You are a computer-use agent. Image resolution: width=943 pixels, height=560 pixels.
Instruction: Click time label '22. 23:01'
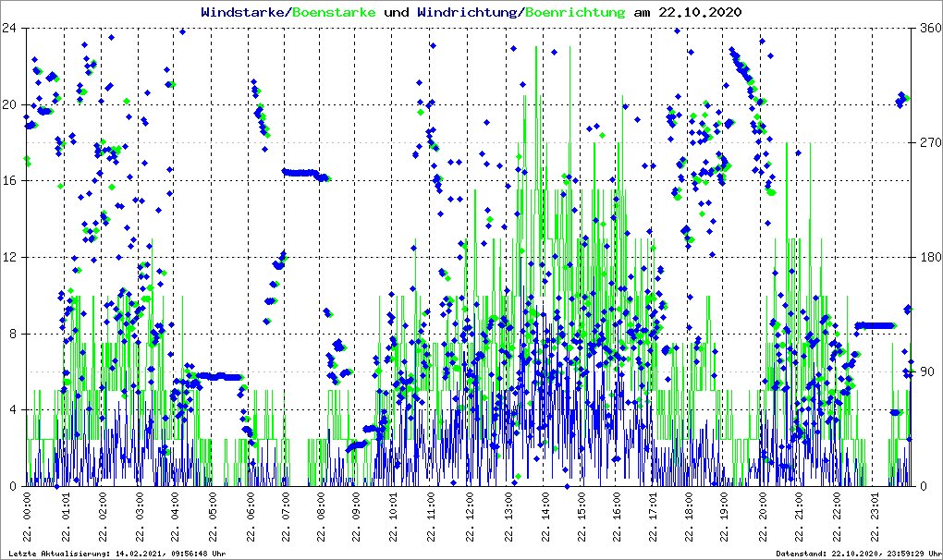click(x=875, y=517)
